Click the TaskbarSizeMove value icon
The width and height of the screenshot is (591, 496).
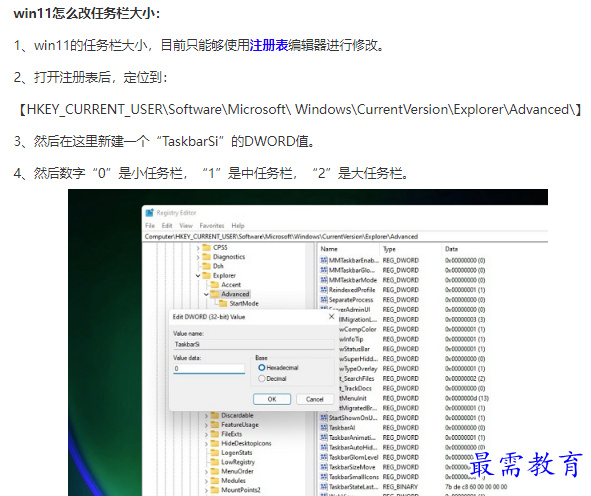(x=324, y=467)
